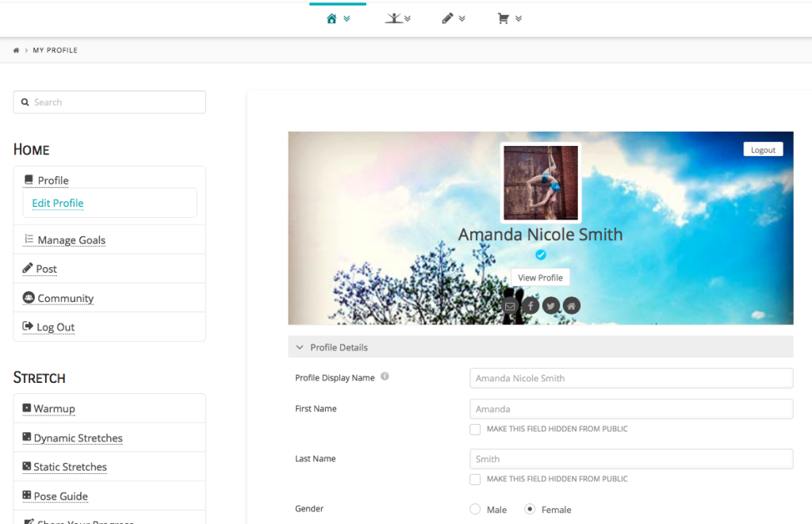Image resolution: width=812 pixels, height=524 pixels.
Task: Click the Static Stretches dice icon
Action: tap(27, 465)
